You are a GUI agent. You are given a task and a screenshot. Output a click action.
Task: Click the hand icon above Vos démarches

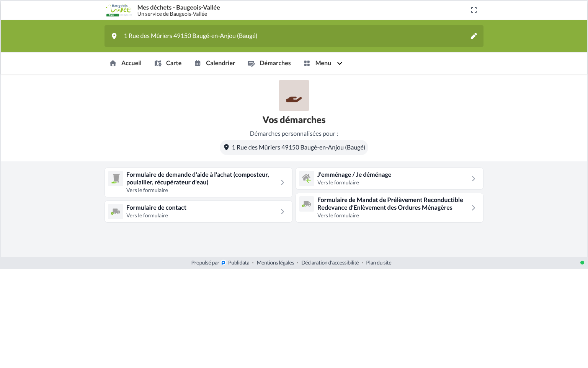(294, 95)
